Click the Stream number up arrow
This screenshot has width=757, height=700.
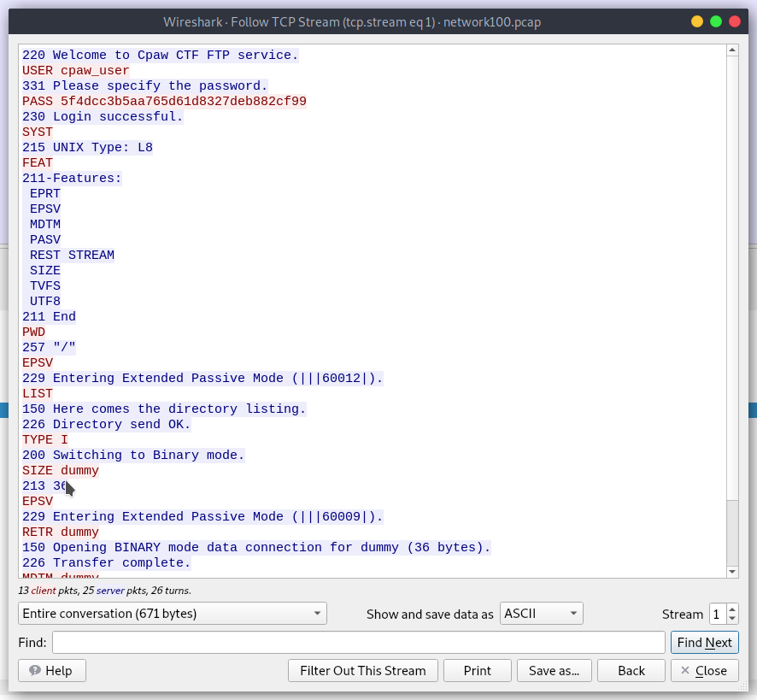click(733, 609)
